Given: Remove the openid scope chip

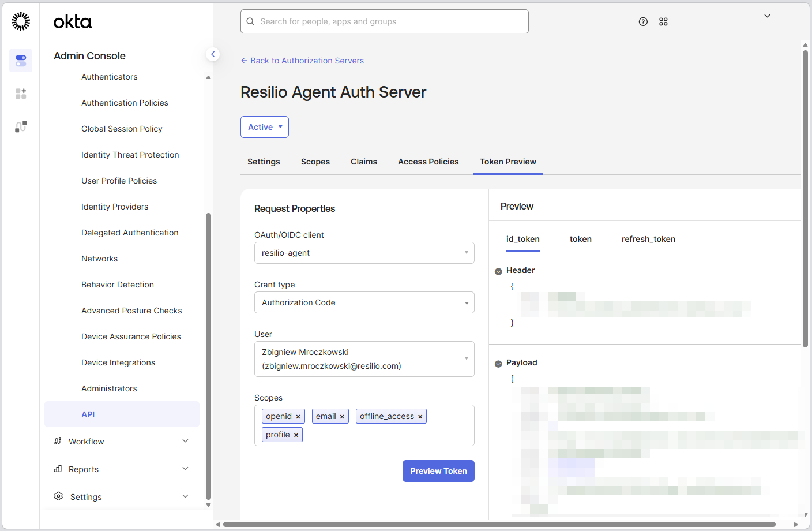Looking at the screenshot, I should [298, 417].
